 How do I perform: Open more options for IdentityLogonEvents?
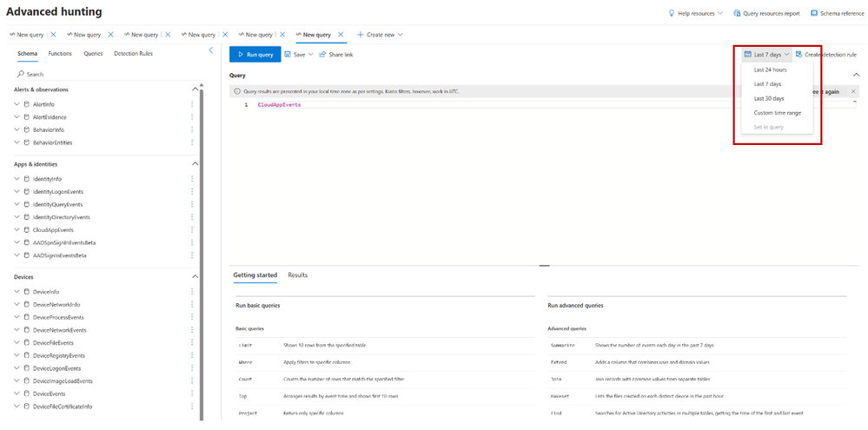click(x=192, y=191)
